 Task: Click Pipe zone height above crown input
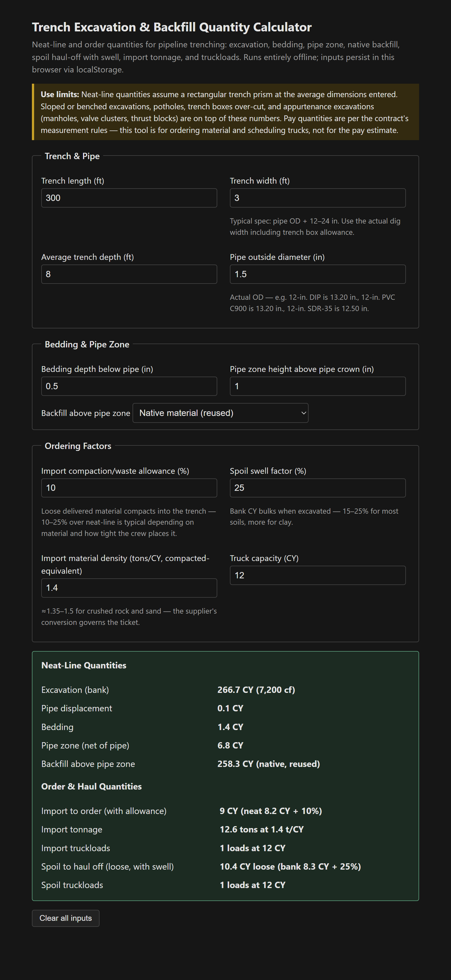(x=318, y=386)
